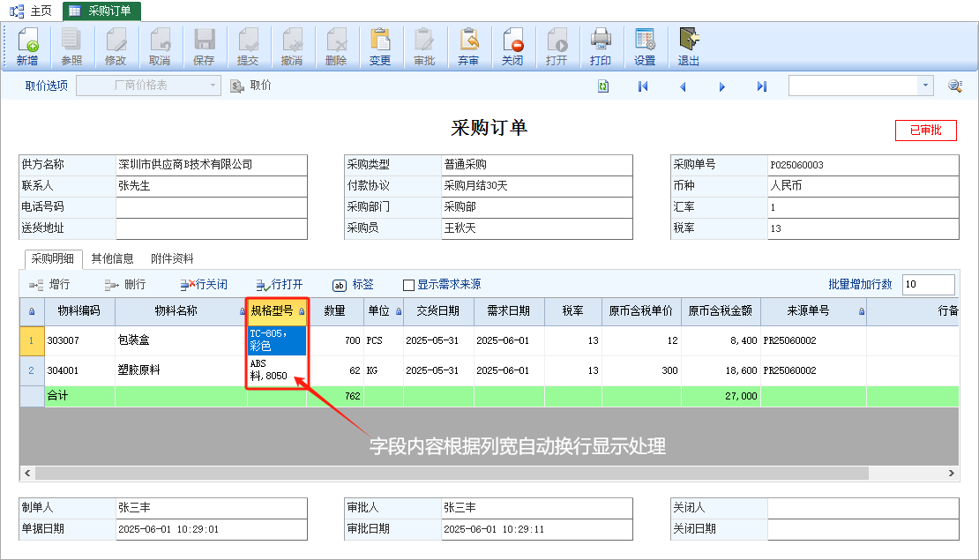979x560 pixels.
Task: Click the 已审批 status stamp
Action: tap(925, 130)
